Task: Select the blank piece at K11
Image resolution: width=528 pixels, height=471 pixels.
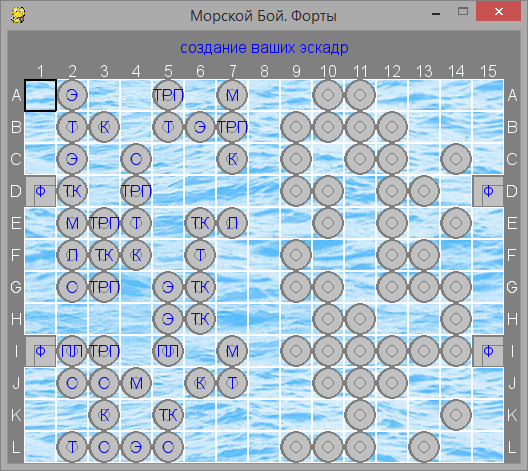Action: (360, 415)
